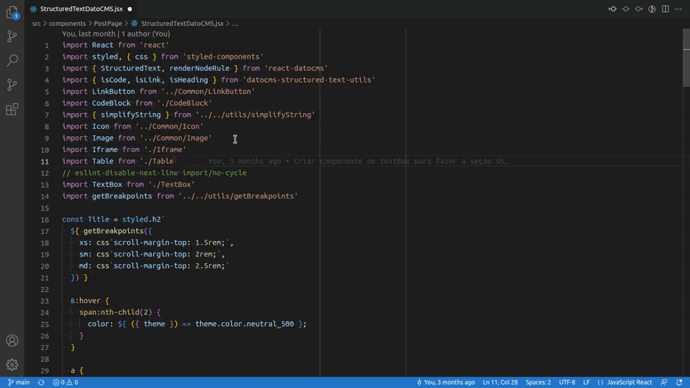Screen dimensions: 690x388
Task: Click 'You, 3 months ago' blame status item
Action: tap(445, 382)
